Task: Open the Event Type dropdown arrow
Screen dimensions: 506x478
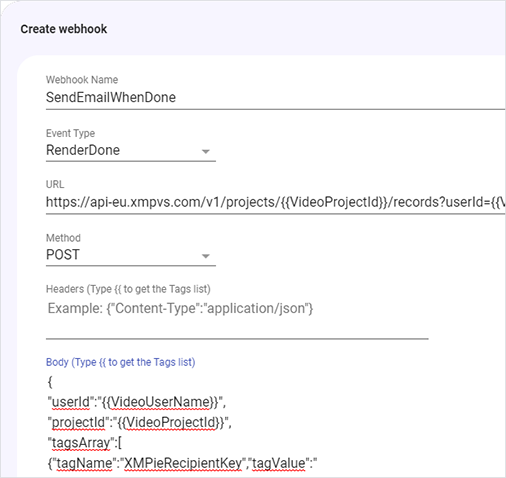Action: 206,152
